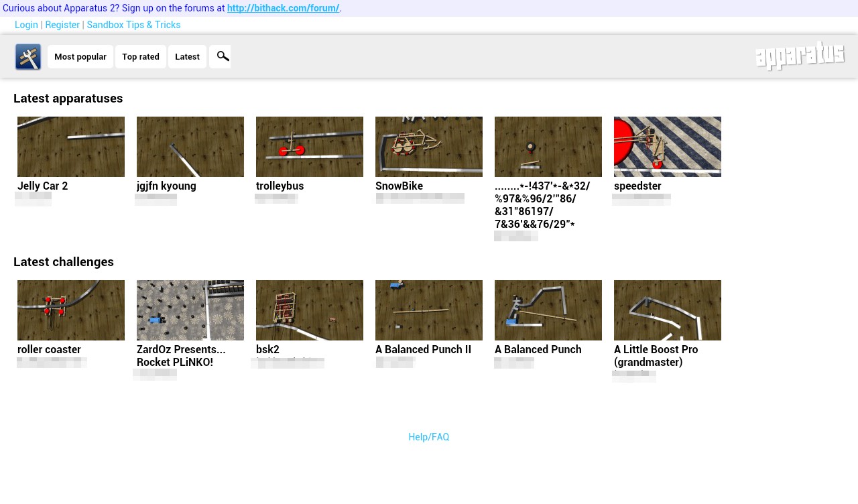Open the Jelly Car 2 thumbnail
The height and width of the screenshot is (504, 858).
click(71, 147)
